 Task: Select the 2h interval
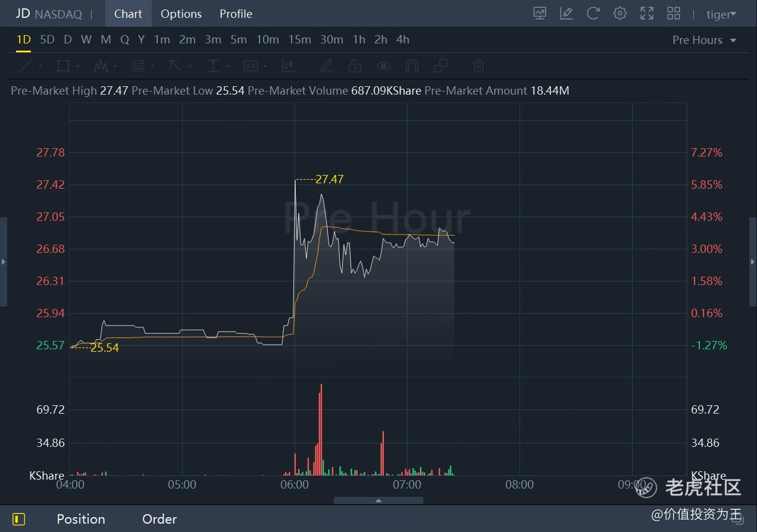[x=381, y=39]
